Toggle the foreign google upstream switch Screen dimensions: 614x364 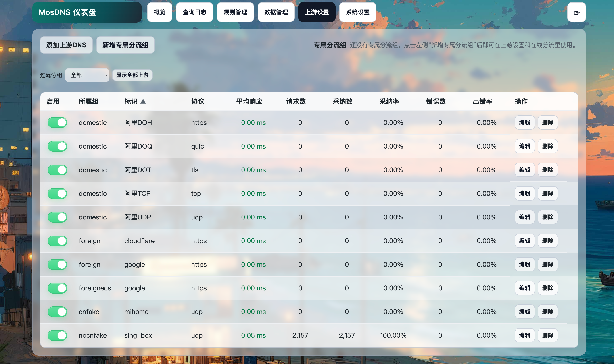click(57, 265)
